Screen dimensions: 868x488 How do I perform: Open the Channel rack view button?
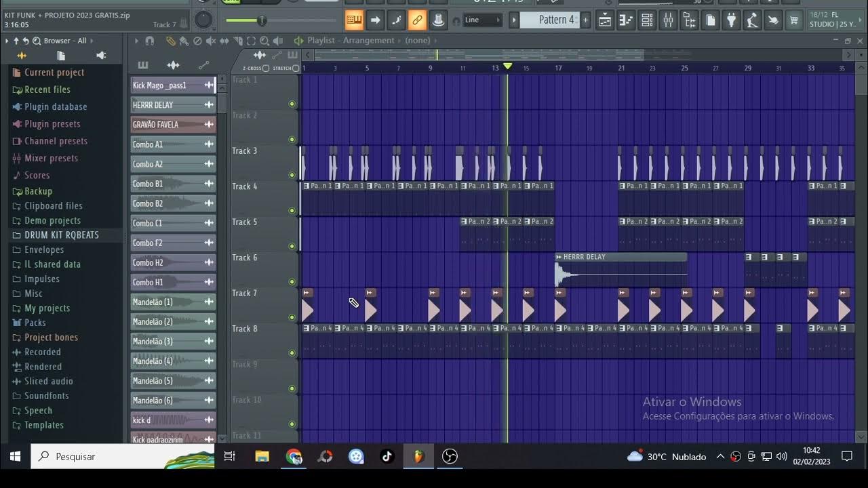point(647,20)
